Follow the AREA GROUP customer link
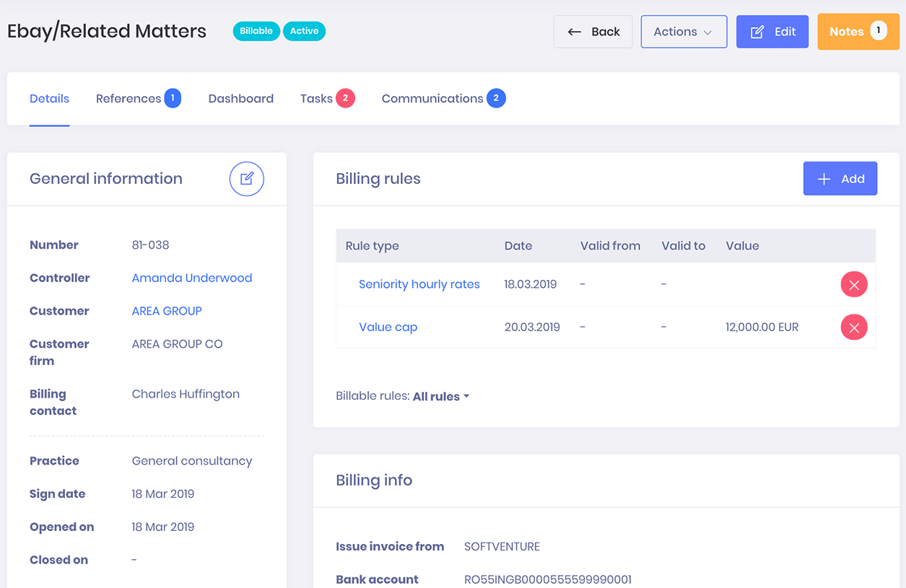Viewport: 906px width, 588px height. (167, 311)
